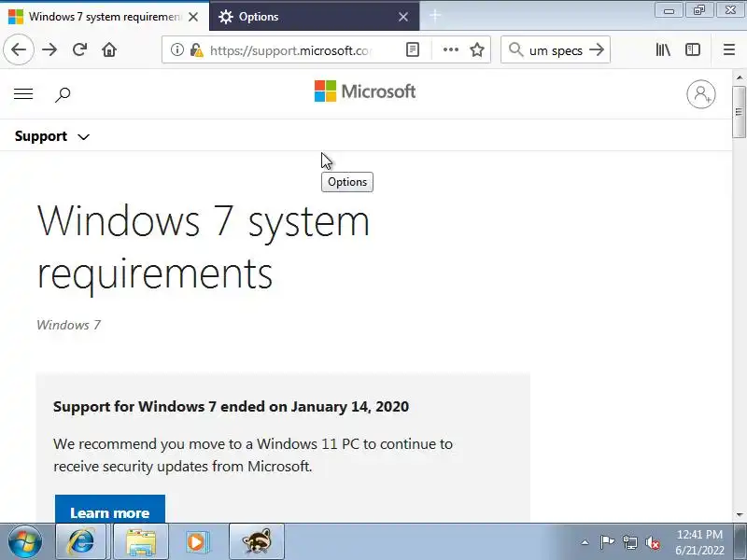Open Windows Explorer folder from taskbar
Viewport: 747px width, 560px height.
pyautogui.click(x=141, y=541)
